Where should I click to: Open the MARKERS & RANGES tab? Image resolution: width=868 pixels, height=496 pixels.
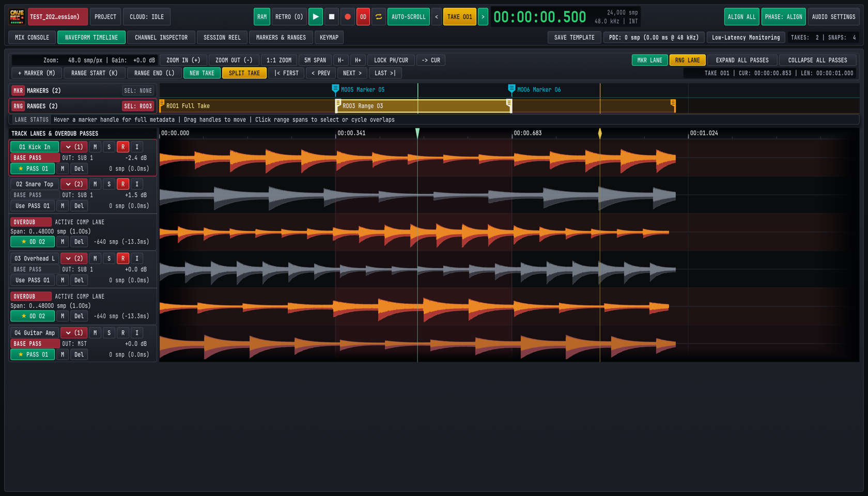pyautogui.click(x=281, y=37)
